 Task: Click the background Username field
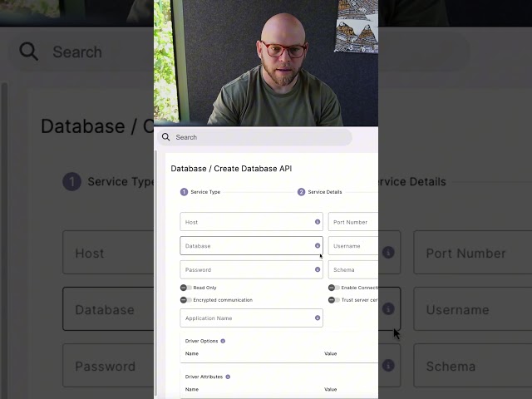(473, 308)
